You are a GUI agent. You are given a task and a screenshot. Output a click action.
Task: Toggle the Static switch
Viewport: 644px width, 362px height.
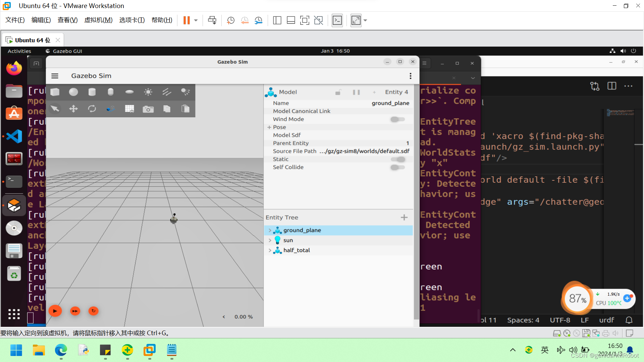click(x=398, y=159)
